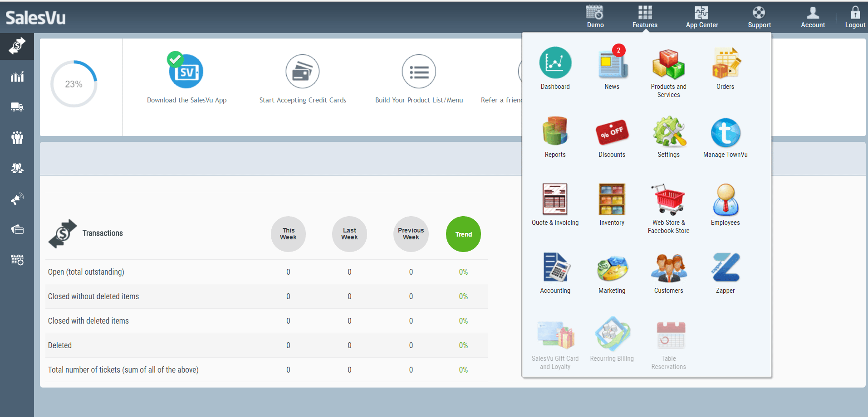Open the Reports pie chart icon

[555, 131]
